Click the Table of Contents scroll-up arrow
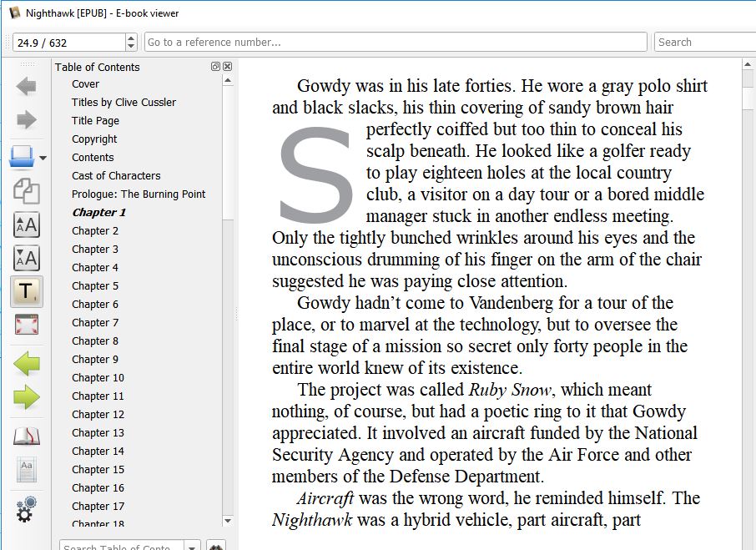Viewport: 756px width, 550px height. [228, 80]
